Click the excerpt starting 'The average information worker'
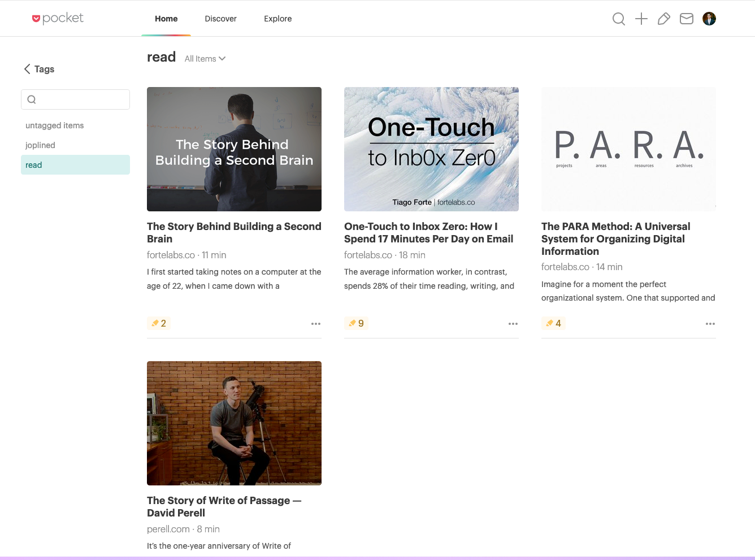755x560 pixels. click(429, 279)
